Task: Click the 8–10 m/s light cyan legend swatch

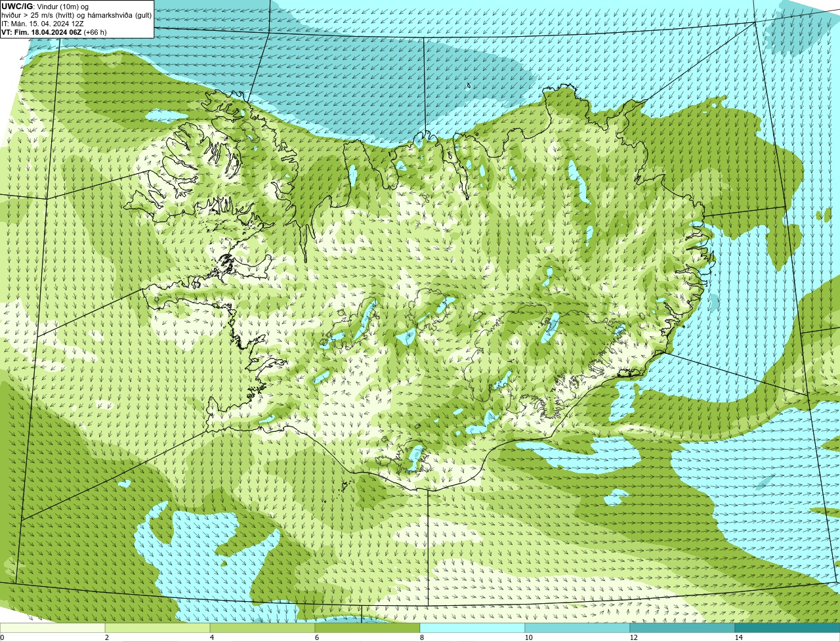Action: pyautogui.click(x=472, y=628)
